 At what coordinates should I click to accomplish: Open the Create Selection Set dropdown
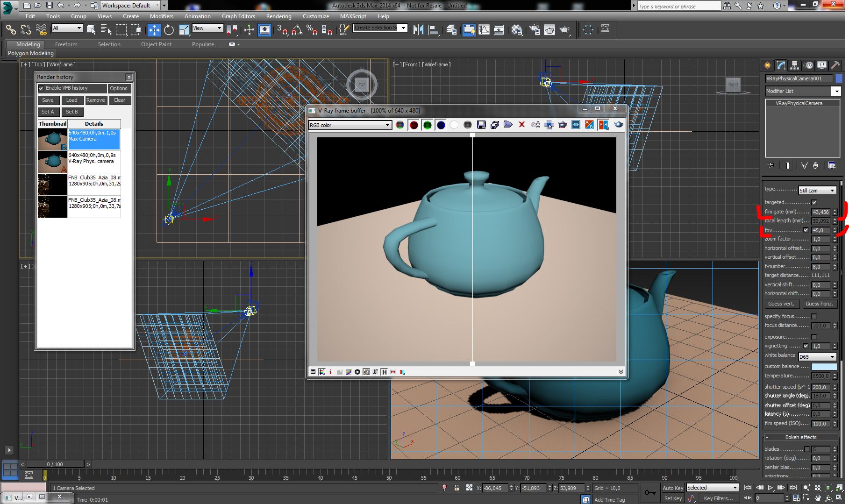coord(380,28)
